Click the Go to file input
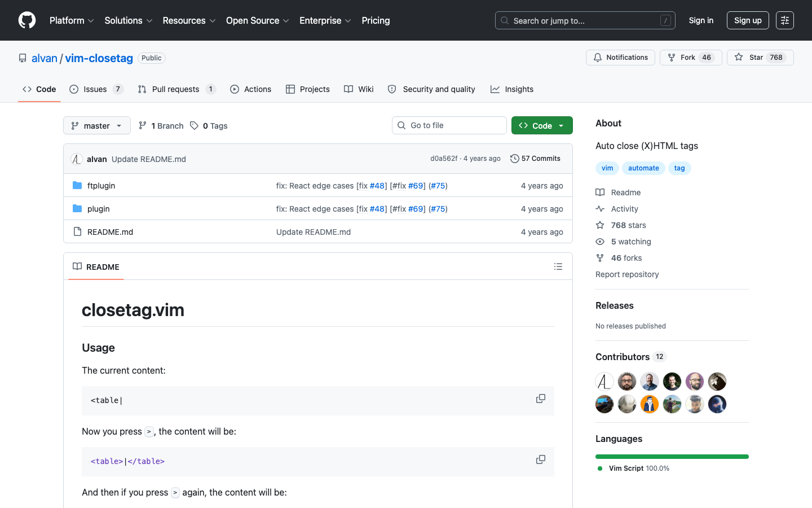This screenshot has height=508, width=812. 449,125
